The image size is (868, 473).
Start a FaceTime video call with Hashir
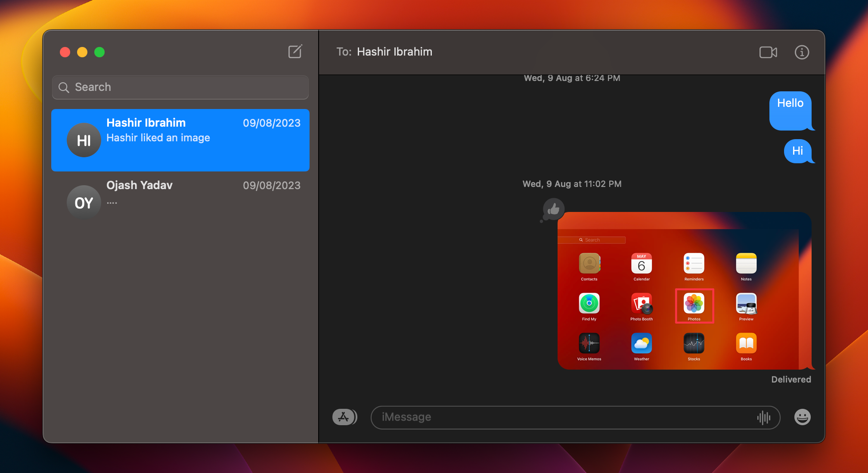click(769, 52)
